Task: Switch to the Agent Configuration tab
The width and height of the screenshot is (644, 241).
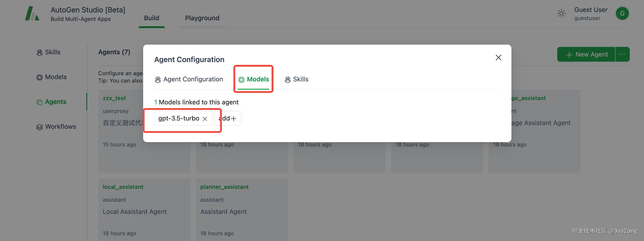Action: coord(189,79)
